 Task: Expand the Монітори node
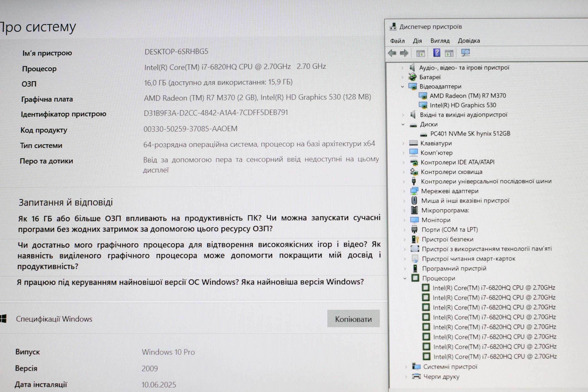pyautogui.click(x=404, y=220)
